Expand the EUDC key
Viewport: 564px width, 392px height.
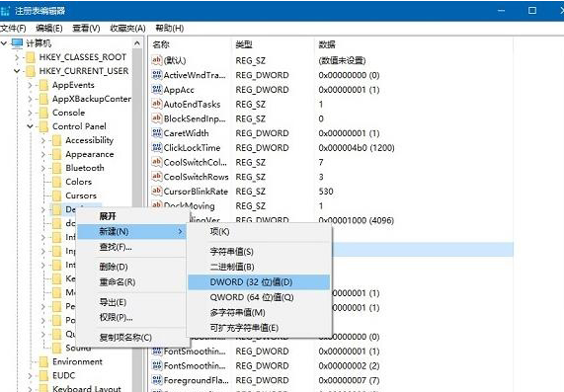(30, 376)
